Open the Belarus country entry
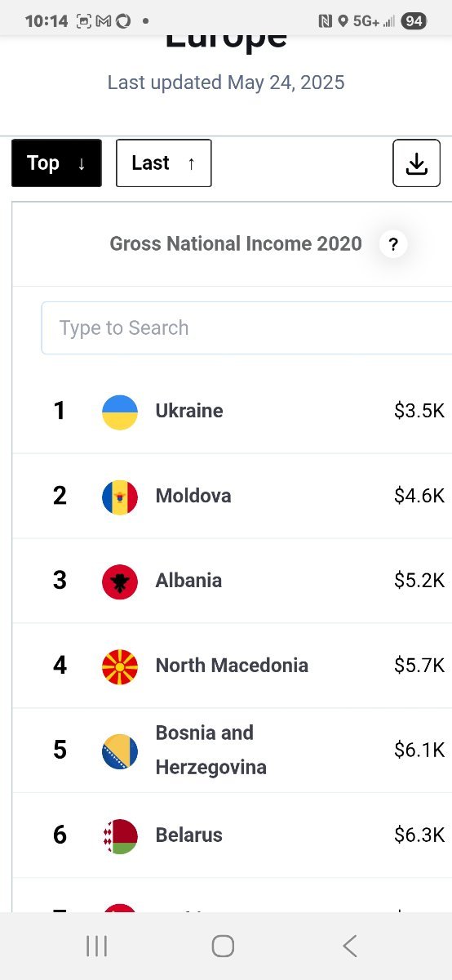The width and height of the screenshot is (452, 980). (189, 835)
